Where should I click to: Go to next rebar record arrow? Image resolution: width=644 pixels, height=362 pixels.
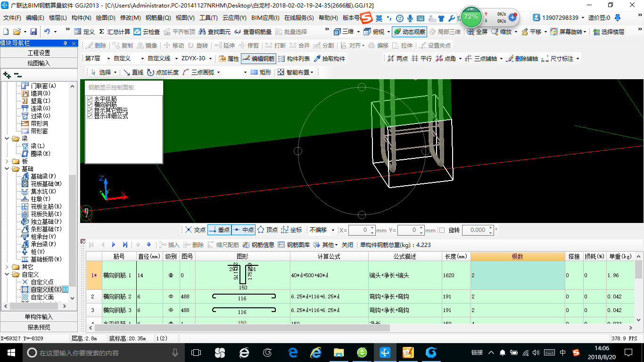[114, 245]
